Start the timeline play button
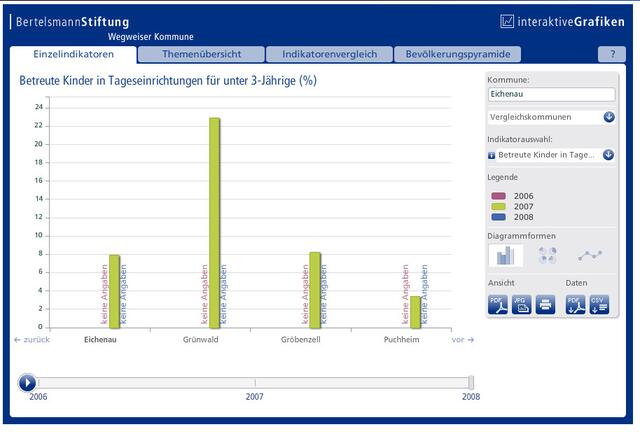 [x=27, y=383]
